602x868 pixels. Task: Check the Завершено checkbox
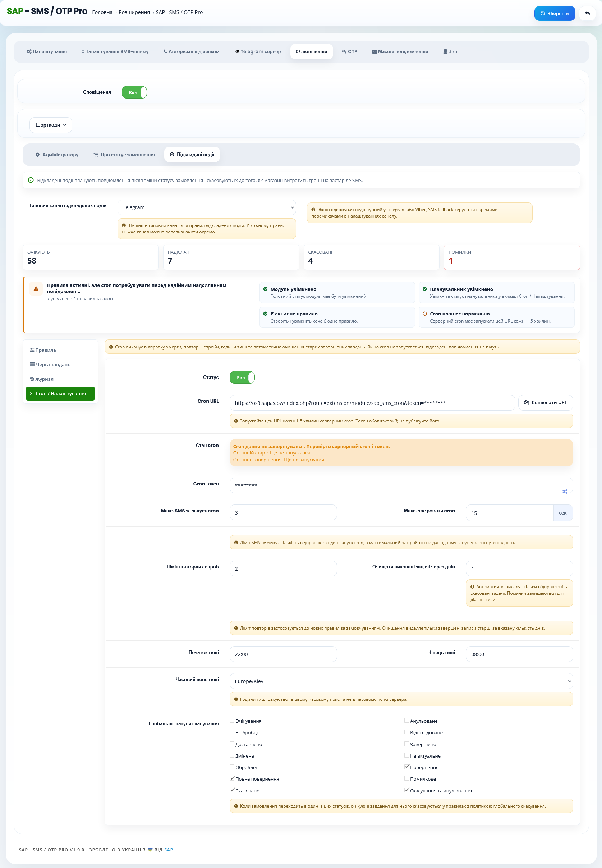406,744
